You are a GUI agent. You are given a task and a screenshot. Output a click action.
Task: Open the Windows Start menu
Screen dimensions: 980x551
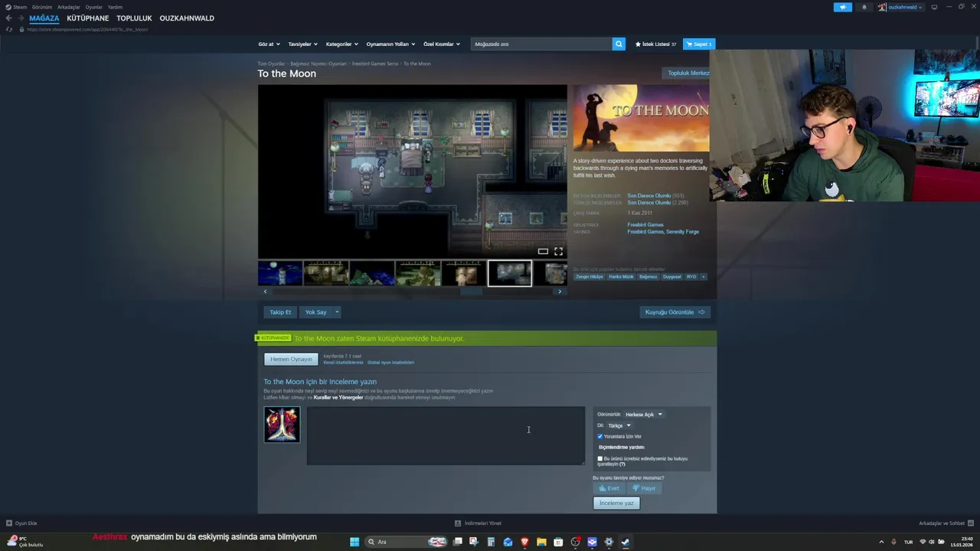pos(354,542)
